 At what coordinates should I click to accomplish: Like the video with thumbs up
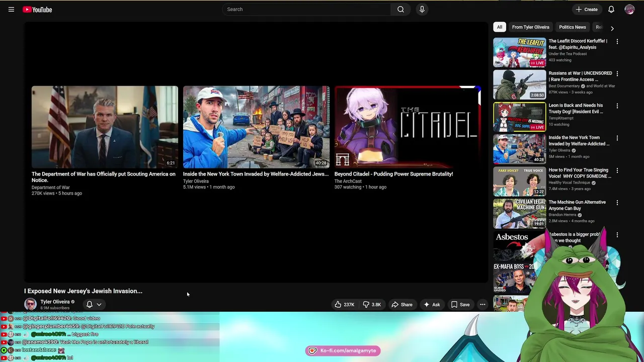point(345,305)
